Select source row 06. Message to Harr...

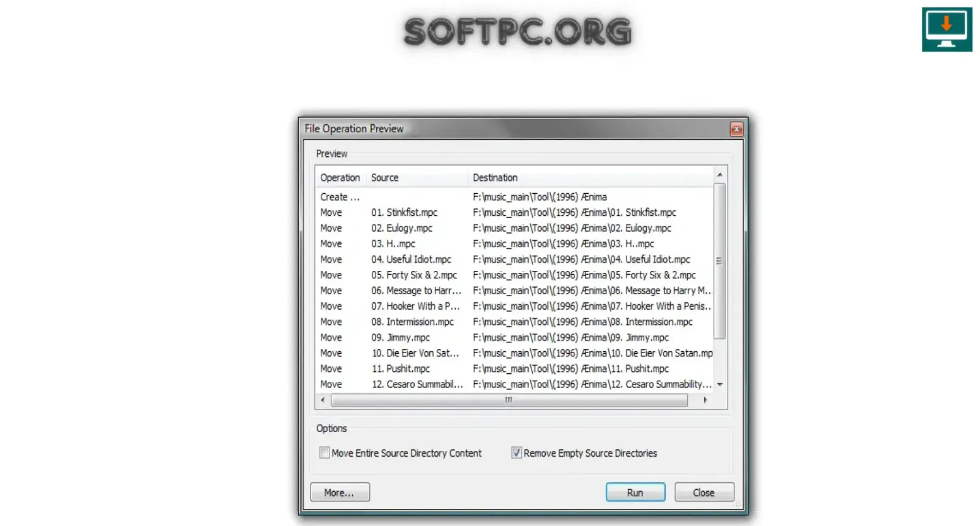(x=417, y=291)
